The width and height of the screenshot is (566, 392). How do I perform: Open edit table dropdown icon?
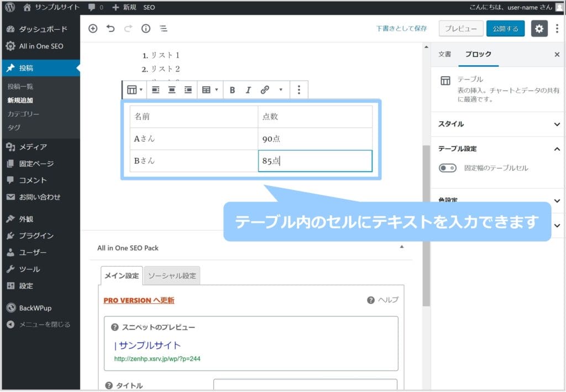point(210,90)
